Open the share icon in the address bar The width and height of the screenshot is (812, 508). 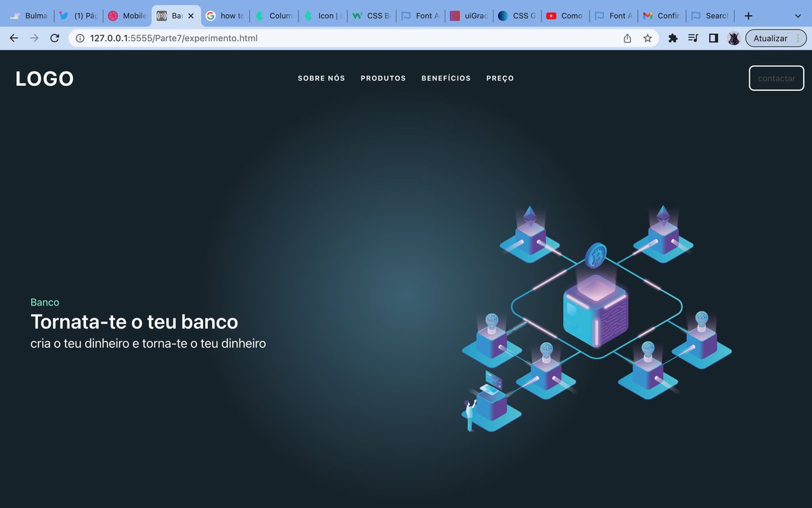(x=627, y=38)
